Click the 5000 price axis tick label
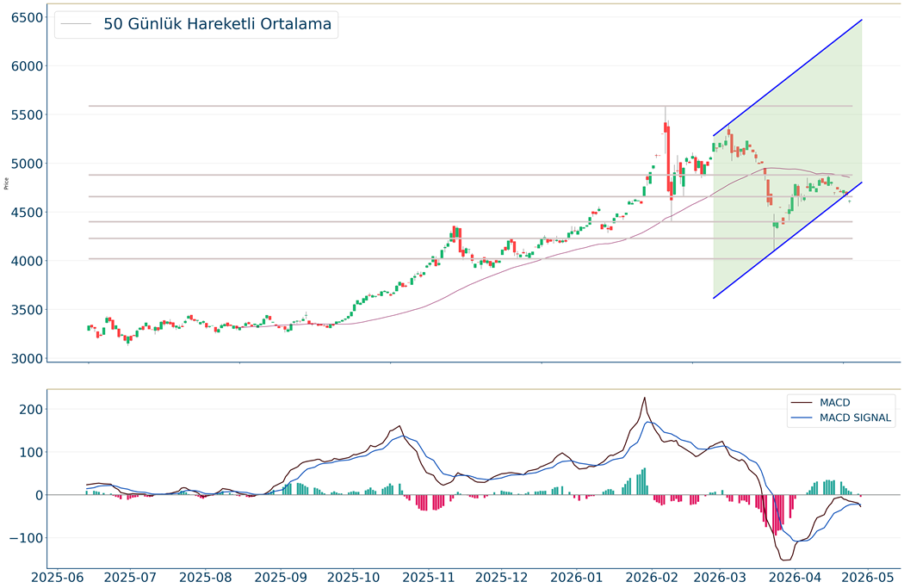Image resolution: width=904 pixels, height=588 pixels. (x=28, y=164)
